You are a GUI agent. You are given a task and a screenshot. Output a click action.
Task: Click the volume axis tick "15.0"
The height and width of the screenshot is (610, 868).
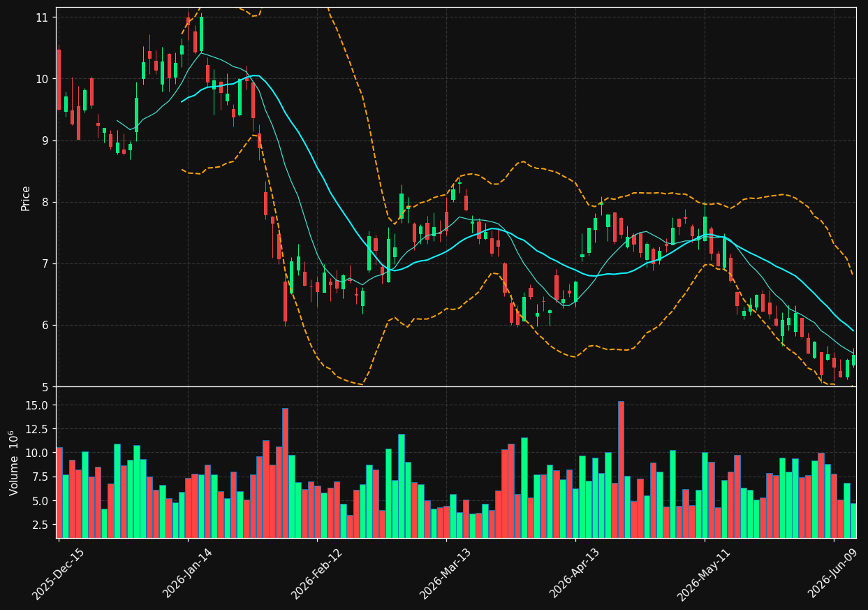38,405
